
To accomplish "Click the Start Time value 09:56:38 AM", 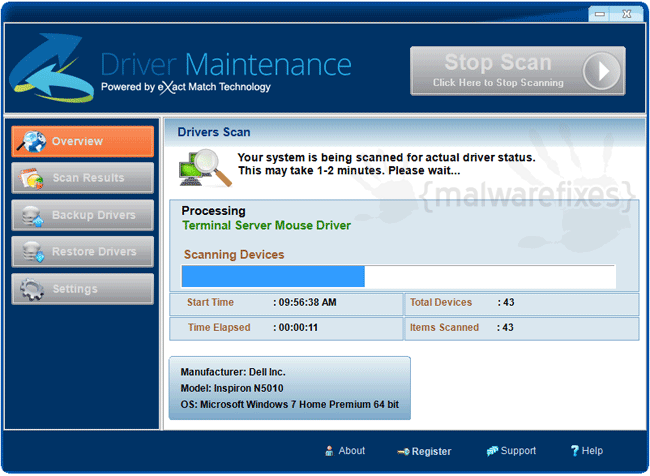I will coord(307,302).
